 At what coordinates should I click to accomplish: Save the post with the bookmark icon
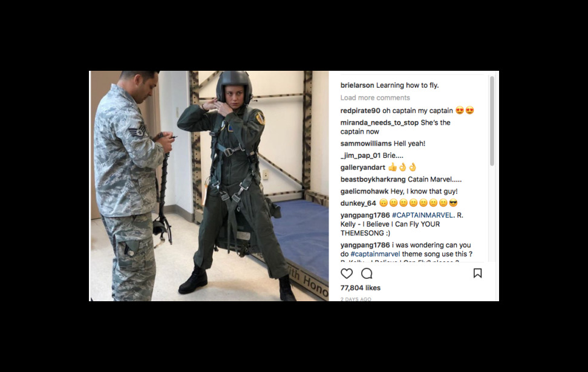coord(477,273)
